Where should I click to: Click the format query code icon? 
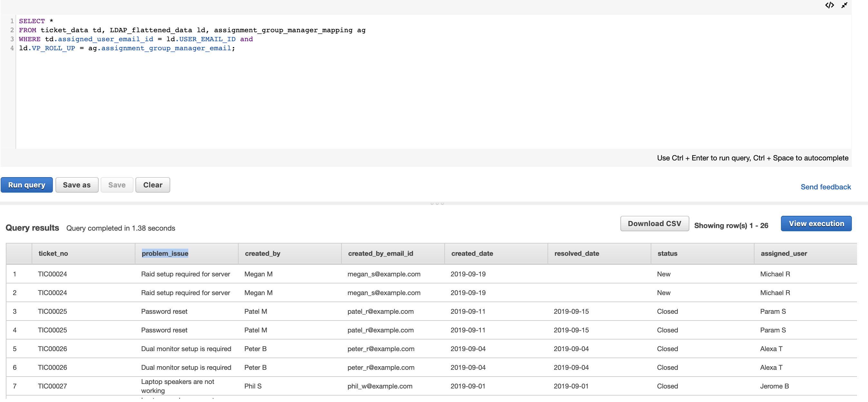coord(829,5)
